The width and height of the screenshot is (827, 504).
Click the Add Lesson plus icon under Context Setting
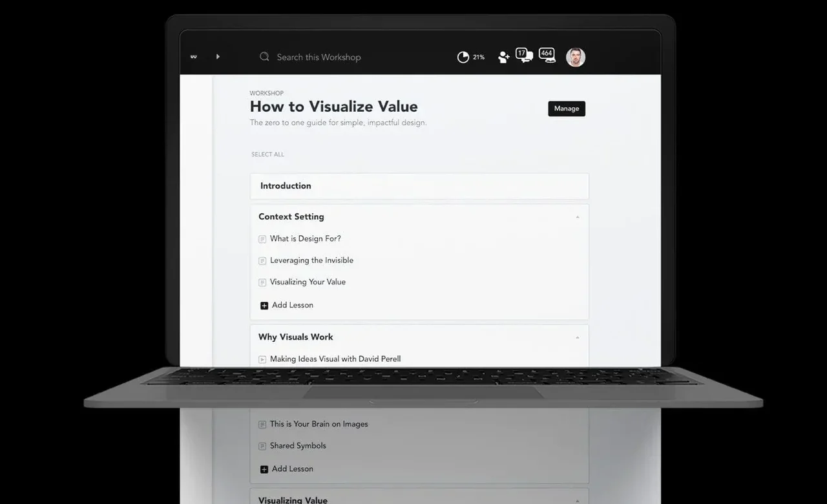(x=264, y=304)
